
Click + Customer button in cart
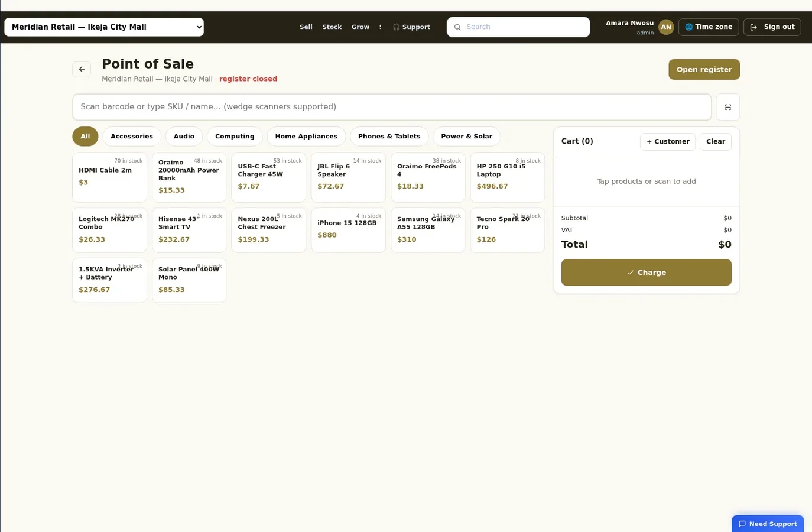point(668,142)
